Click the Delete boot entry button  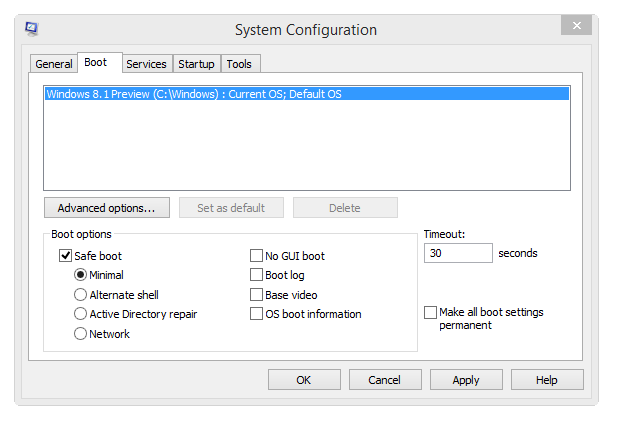(345, 208)
